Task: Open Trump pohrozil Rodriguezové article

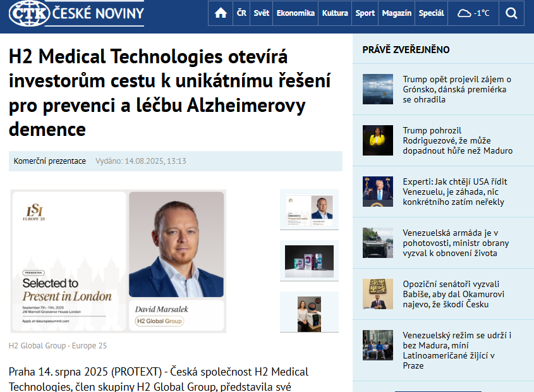Action: tap(458, 140)
